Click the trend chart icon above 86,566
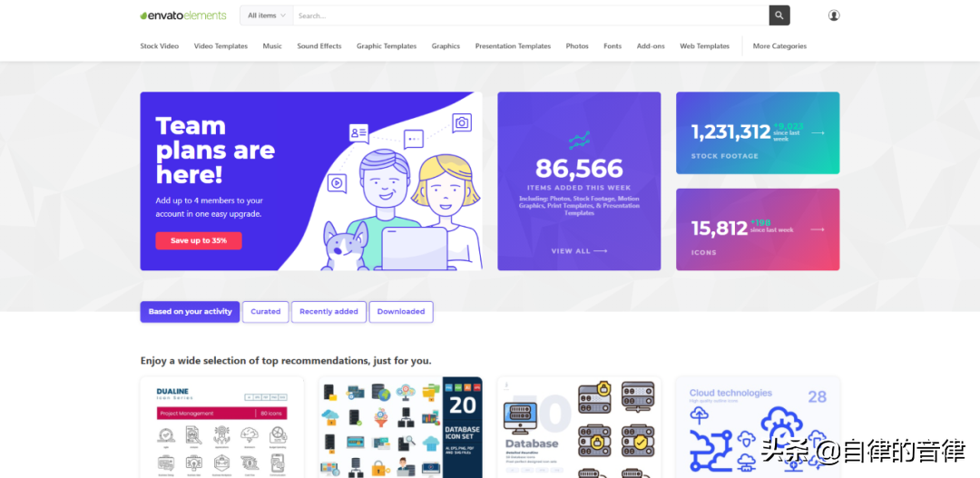This screenshot has height=478, width=980. (579, 140)
